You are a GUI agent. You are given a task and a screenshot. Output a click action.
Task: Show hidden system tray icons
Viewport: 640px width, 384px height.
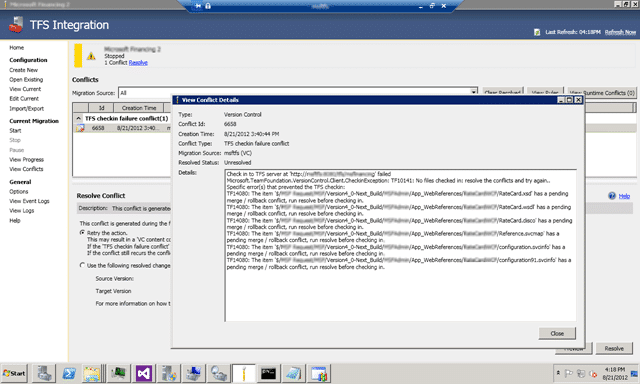[x=558, y=373]
